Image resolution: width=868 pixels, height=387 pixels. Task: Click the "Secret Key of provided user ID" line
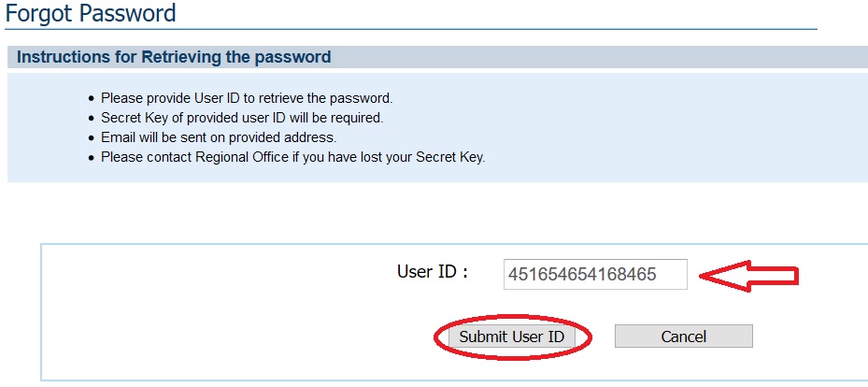click(x=242, y=118)
